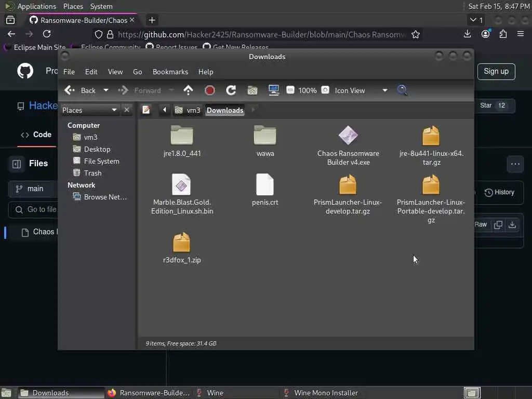The image size is (532, 399).
Task: Select Marble.Blast.Gold.Edition_Linux.sh.bin file
Action: (182, 194)
